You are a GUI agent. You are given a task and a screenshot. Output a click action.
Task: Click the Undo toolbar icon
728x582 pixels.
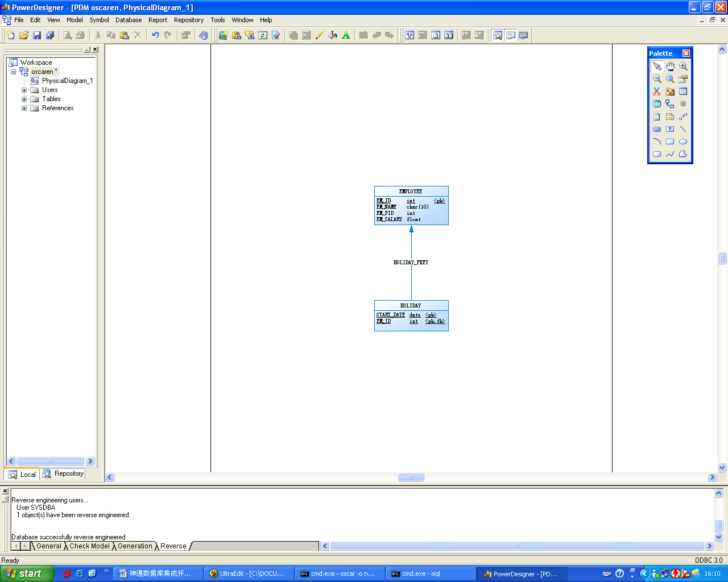(x=155, y=35)
